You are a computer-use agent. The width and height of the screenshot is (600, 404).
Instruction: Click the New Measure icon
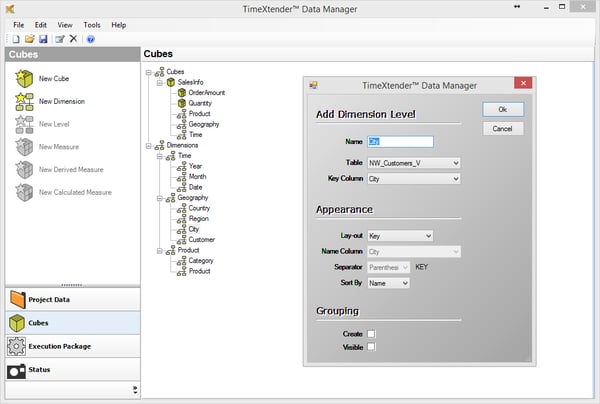tap(24, 147)
